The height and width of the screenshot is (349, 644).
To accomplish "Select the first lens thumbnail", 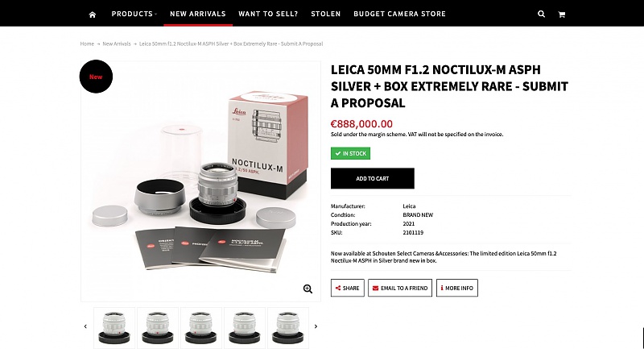I will coord(114,327).
